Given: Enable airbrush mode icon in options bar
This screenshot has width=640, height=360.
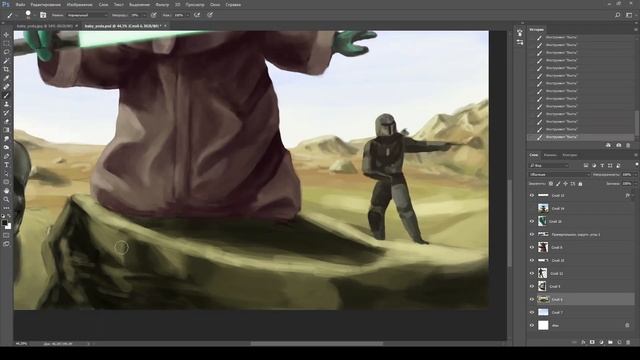Looking at the screenshot, I should [197, 15].
